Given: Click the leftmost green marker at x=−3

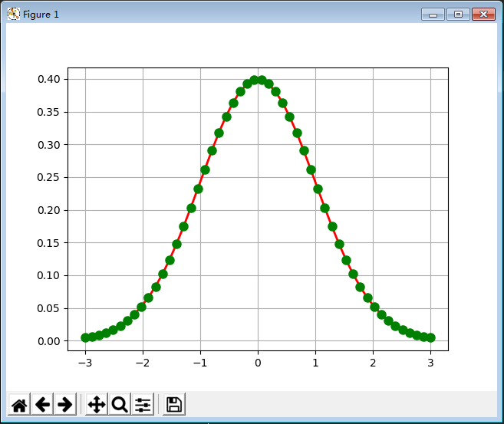Looking at the screenshot, I should [x=85, y=337].
